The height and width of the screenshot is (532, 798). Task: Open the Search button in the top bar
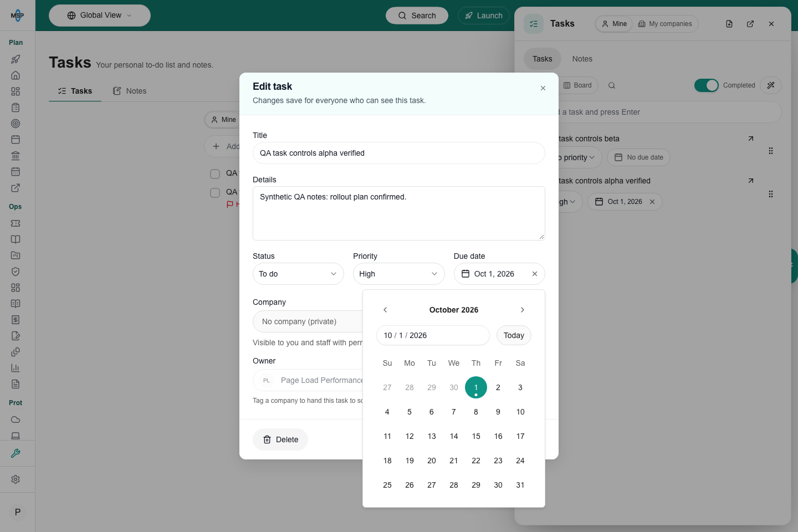pos(417,16)
